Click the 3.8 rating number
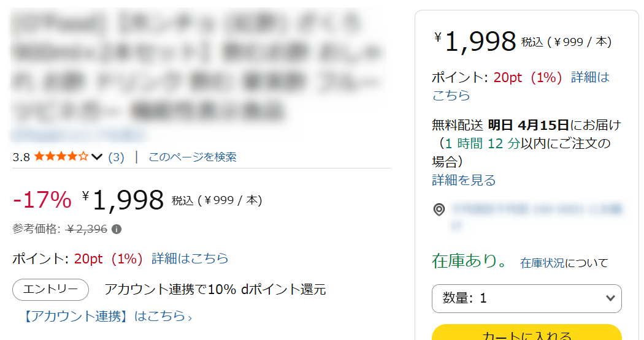 tap(21, 157)
